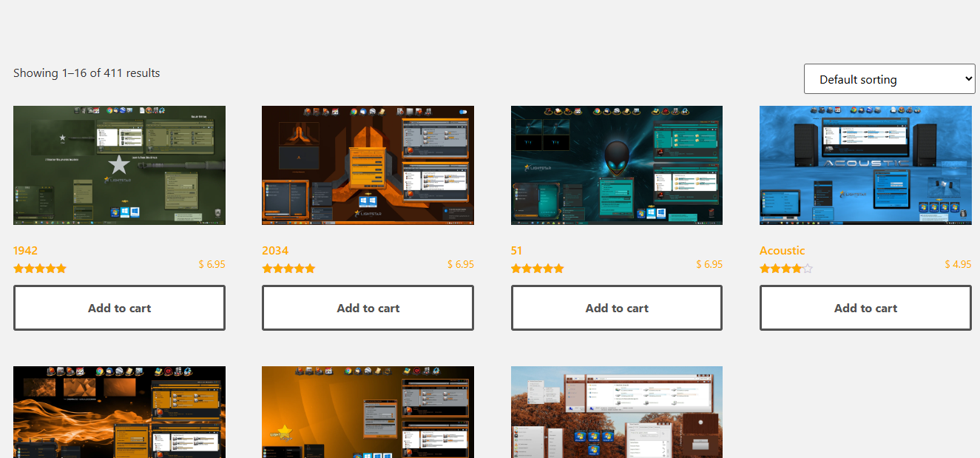Screen dimensions: 980x458
Task: Click the $ 4.95 price of Acoustic
Action: click(958, 264)
